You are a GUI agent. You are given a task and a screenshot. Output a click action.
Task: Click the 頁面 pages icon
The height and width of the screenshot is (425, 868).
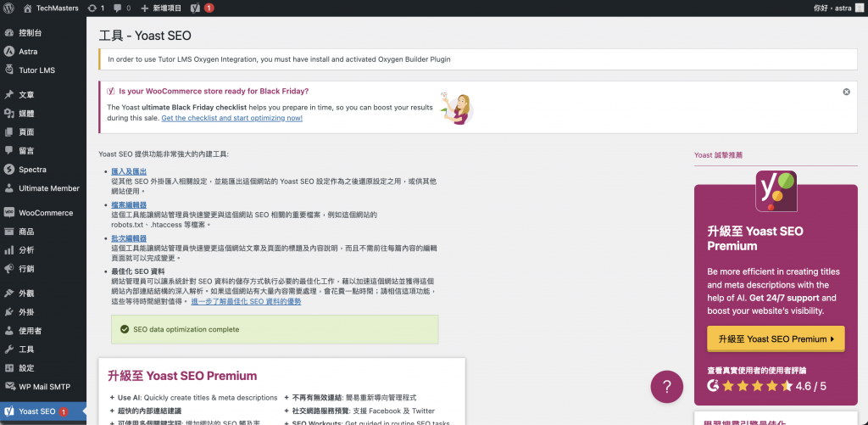coord(8,131)
